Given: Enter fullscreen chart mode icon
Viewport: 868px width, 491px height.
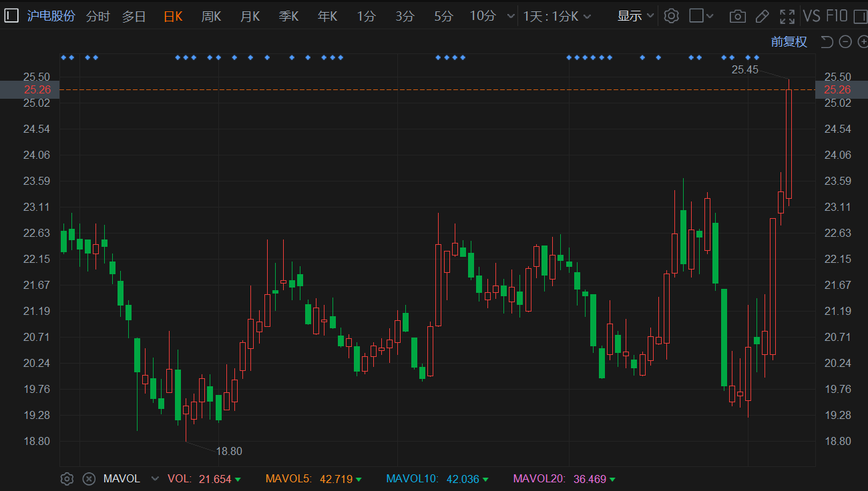Looking at the screenshot, I should click(x=787, y=16).
